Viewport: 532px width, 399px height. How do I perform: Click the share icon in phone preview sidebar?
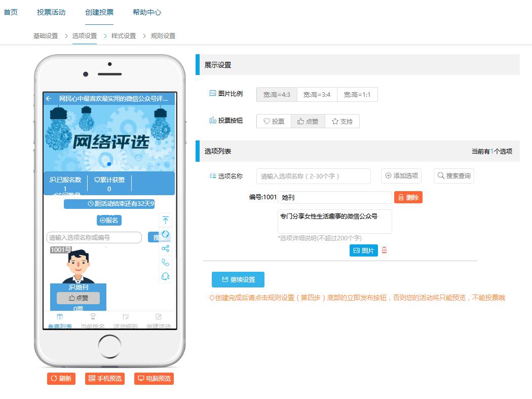[x=165, y=248]
